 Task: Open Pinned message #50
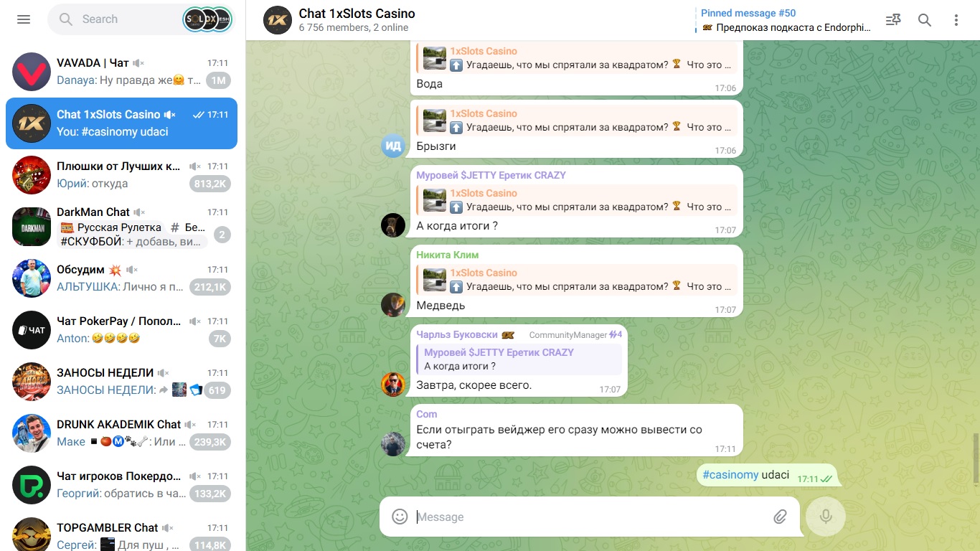786,20
